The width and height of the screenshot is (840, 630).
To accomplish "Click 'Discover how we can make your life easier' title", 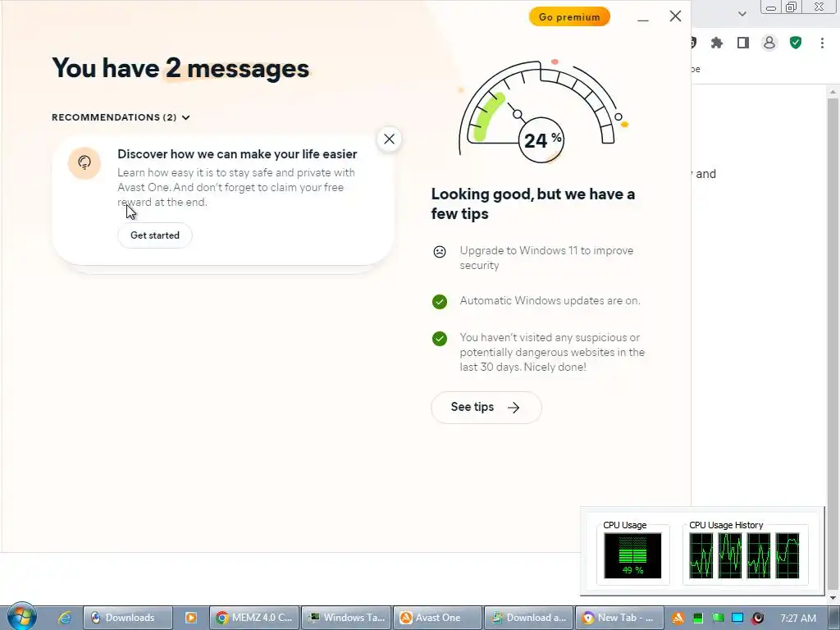I will 237,154.
